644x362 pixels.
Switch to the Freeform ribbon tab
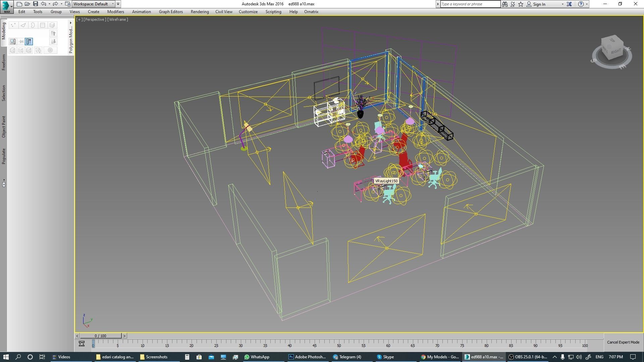4,62
